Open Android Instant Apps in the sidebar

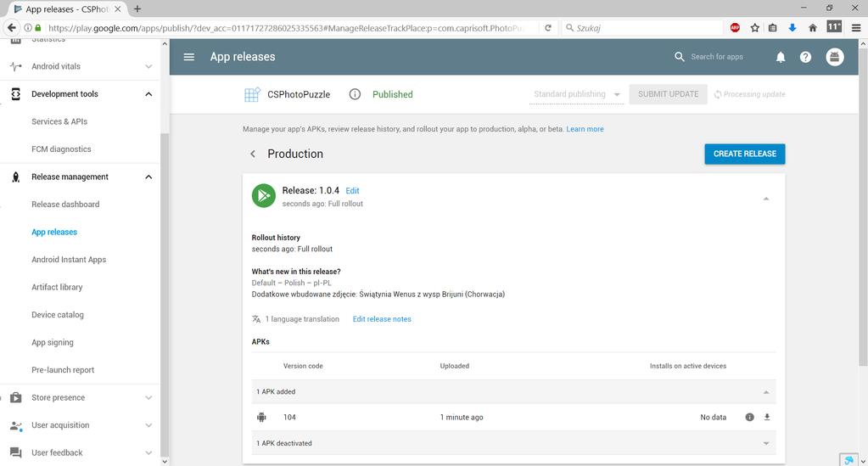point(69,260)
